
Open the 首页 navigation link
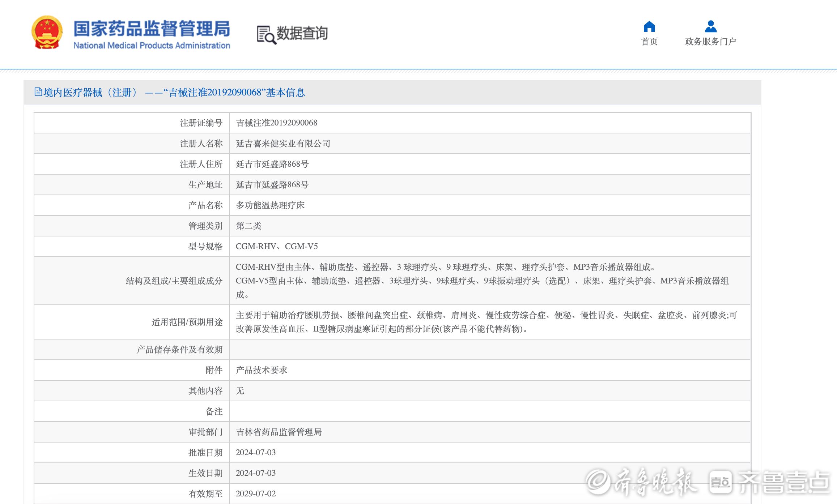click(649, 42)
